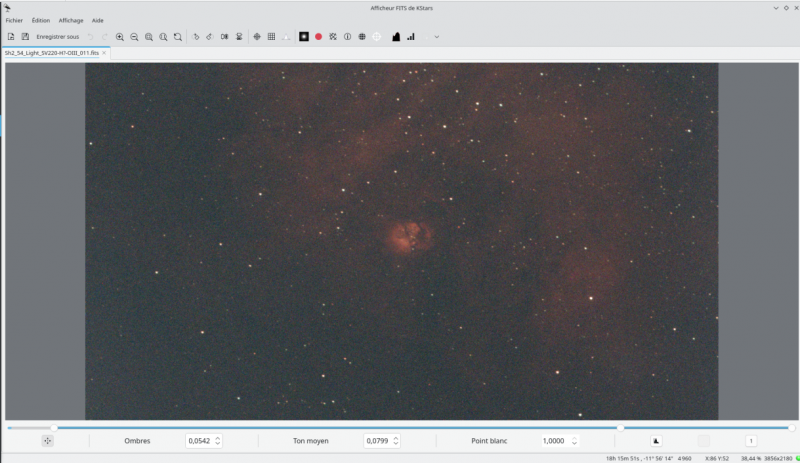Open the Aide menu
This screenshot has width=800, height=463.
click(97, 20)
